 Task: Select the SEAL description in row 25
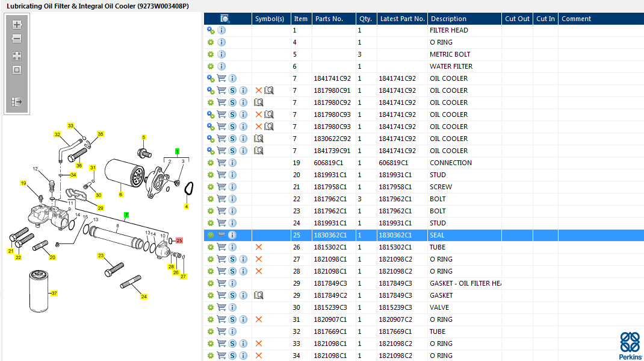tap(437, 235)
